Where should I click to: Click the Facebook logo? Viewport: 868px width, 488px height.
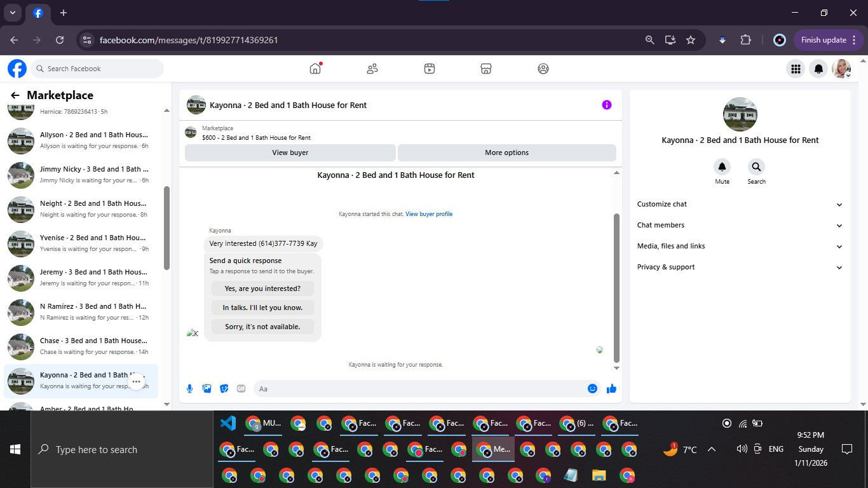[17, 69]
